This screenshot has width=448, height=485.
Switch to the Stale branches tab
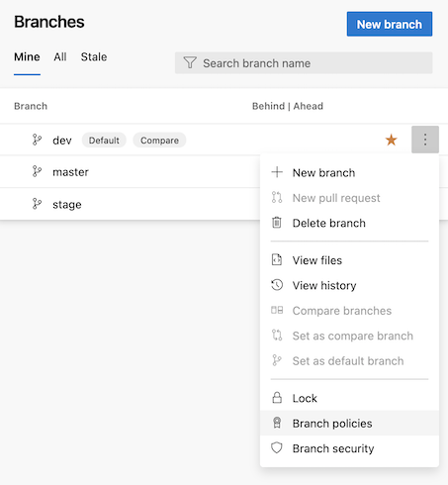(94, 57)
